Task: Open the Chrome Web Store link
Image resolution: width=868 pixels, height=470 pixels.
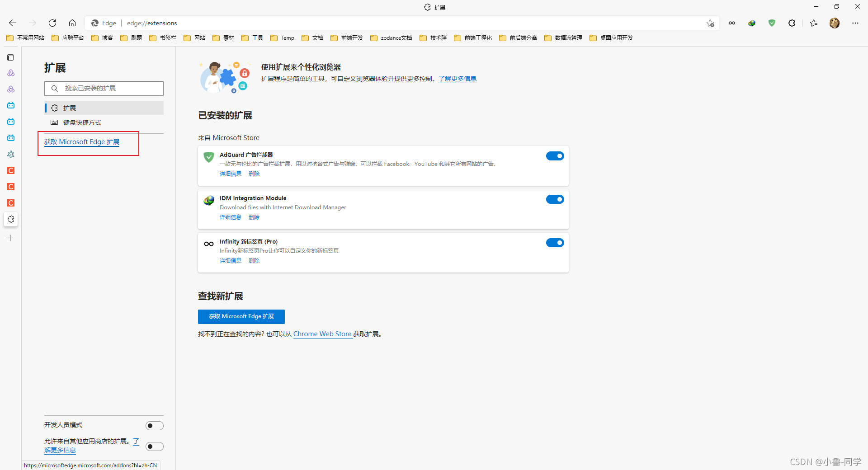Action: tap(322, 334)
